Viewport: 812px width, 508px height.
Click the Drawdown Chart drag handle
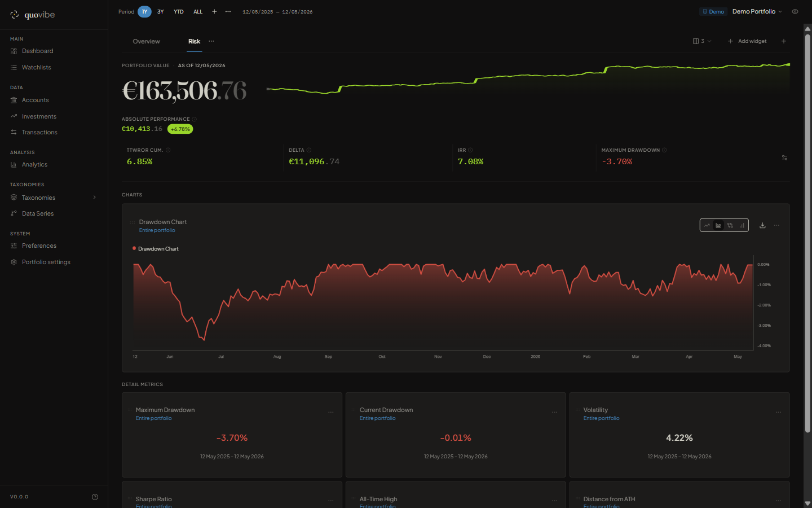coord(133,222)
